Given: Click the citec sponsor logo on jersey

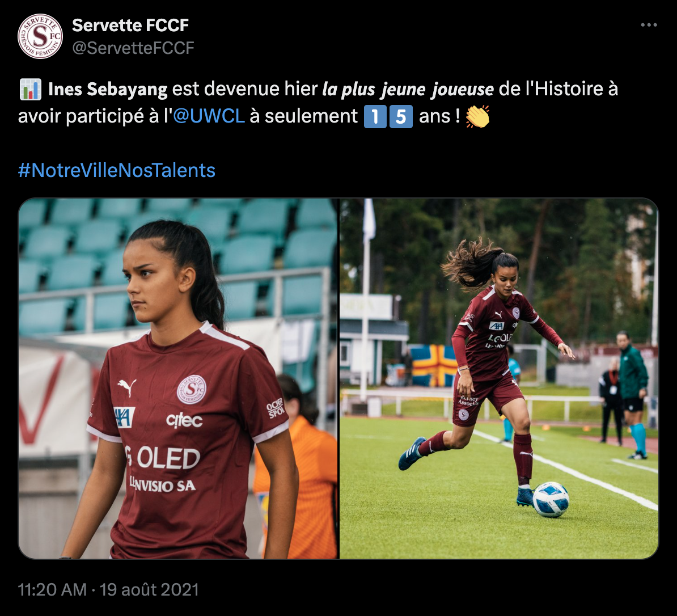Looking at the screenshot, I should point(184,420).
